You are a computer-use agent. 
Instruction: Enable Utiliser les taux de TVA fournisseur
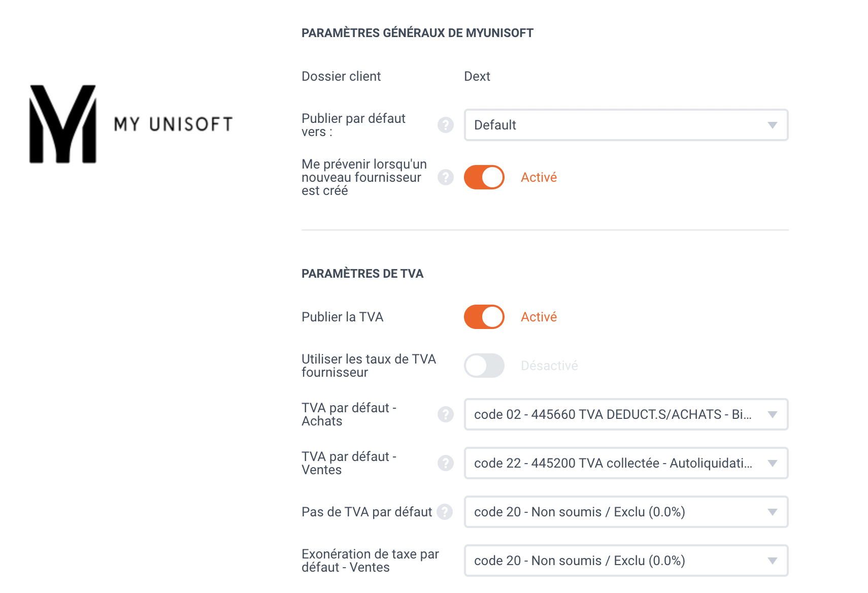pos(484,366)
